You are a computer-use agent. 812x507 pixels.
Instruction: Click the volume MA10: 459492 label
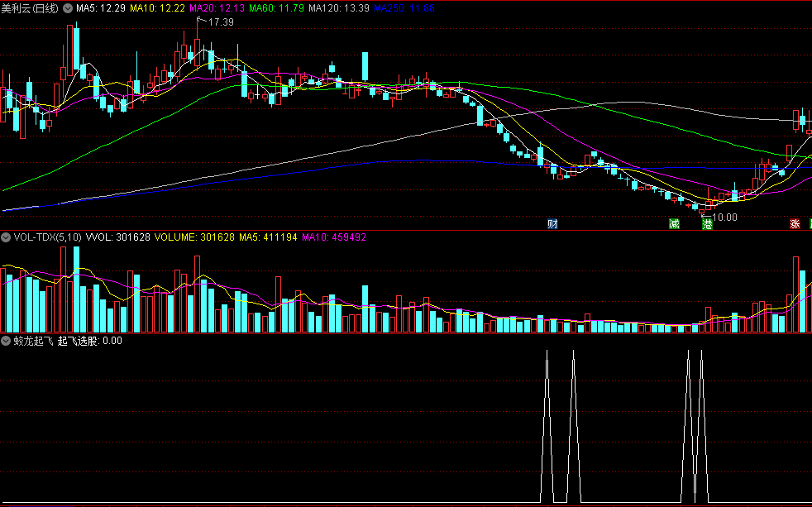[x=334, y=237]
